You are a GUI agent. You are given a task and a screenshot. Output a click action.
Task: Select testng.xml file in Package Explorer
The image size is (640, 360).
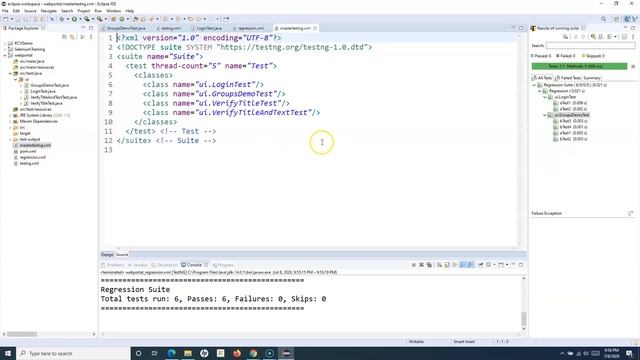click(29, 163)
